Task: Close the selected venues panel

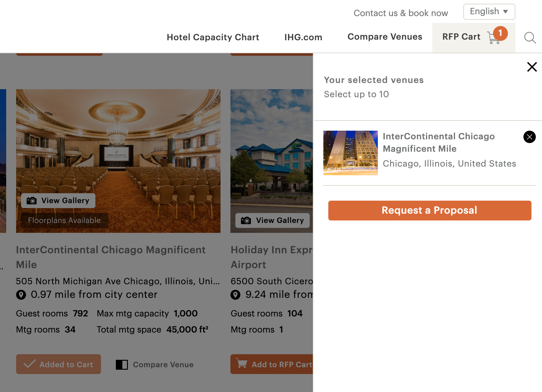Action: coord(532,67)
